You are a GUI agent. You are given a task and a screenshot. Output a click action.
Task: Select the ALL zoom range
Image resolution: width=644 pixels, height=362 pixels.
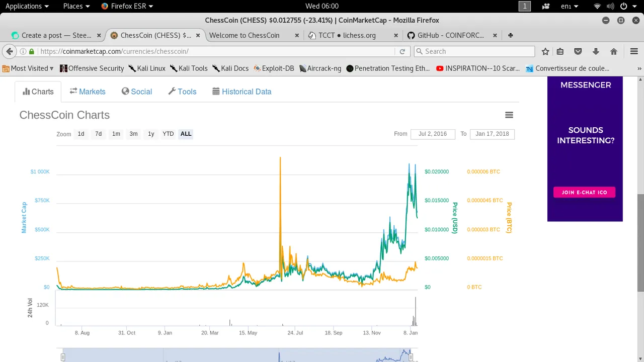click(186, 134)
